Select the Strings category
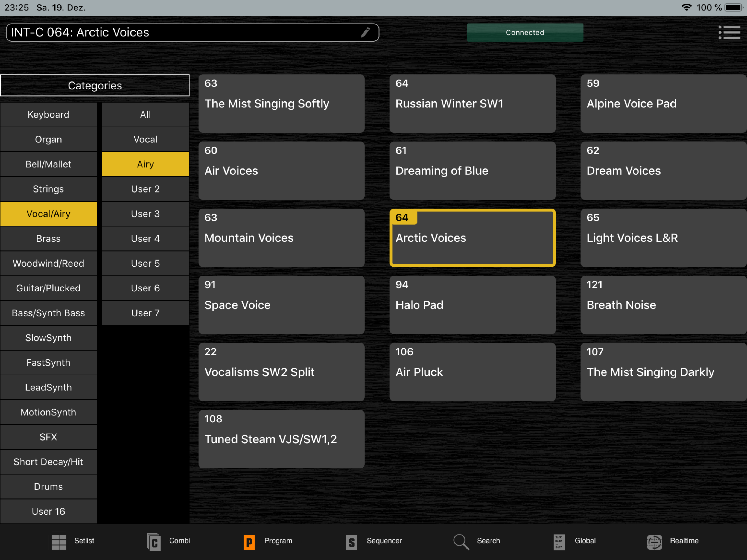This screenshot has height=560, width=747. pyautogui.click(x=48, y=189)
